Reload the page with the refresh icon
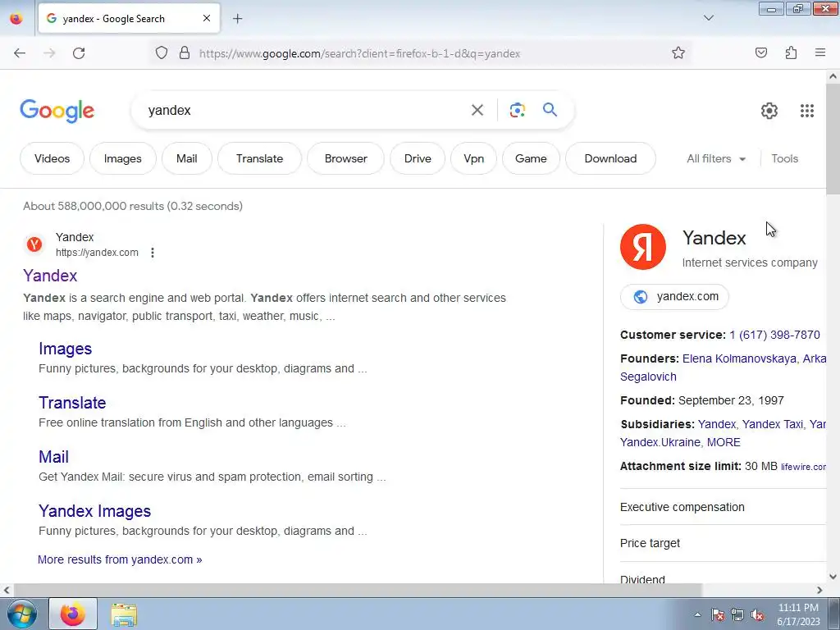 [x=79, y=53]
